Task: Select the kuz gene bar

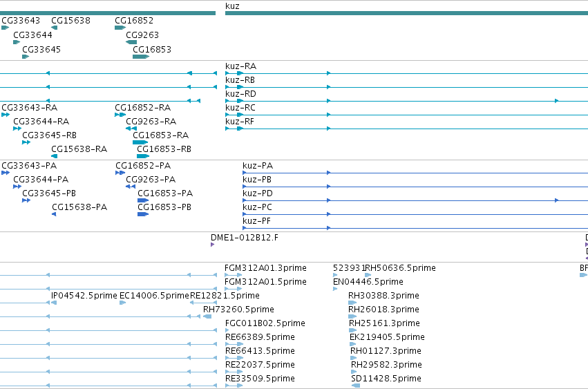Action: pos(406,13)
